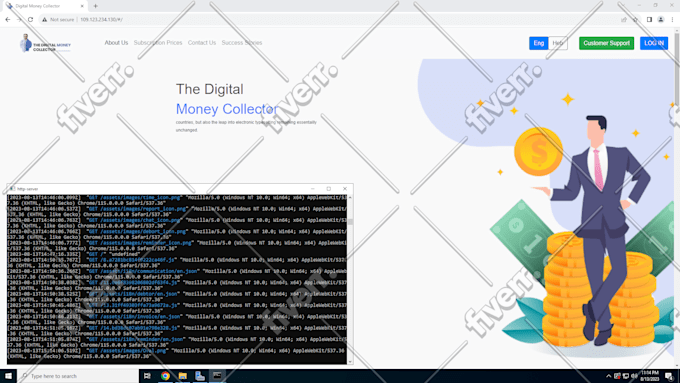
Task: Open the notification center icon
Action: 669,376
